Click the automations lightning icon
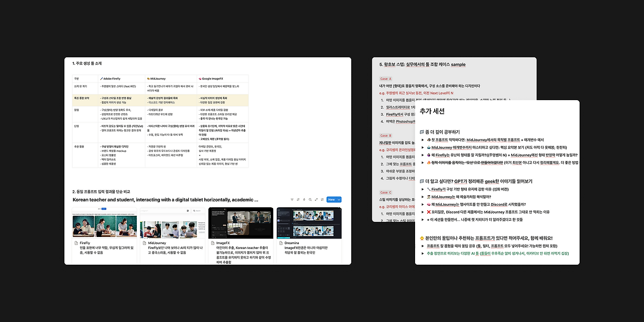Image resolution: width=644 pixels, height=322 pixels. point(304,200)
